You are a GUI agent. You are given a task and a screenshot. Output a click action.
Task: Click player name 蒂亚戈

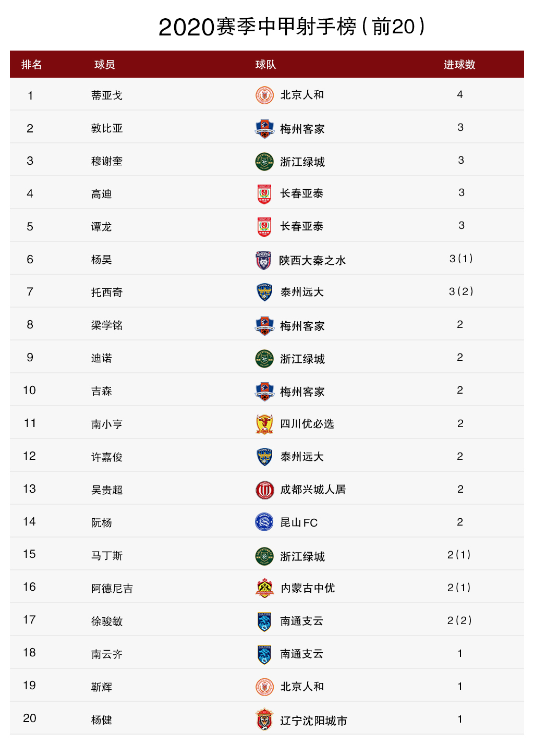click(x=107, y=95)
